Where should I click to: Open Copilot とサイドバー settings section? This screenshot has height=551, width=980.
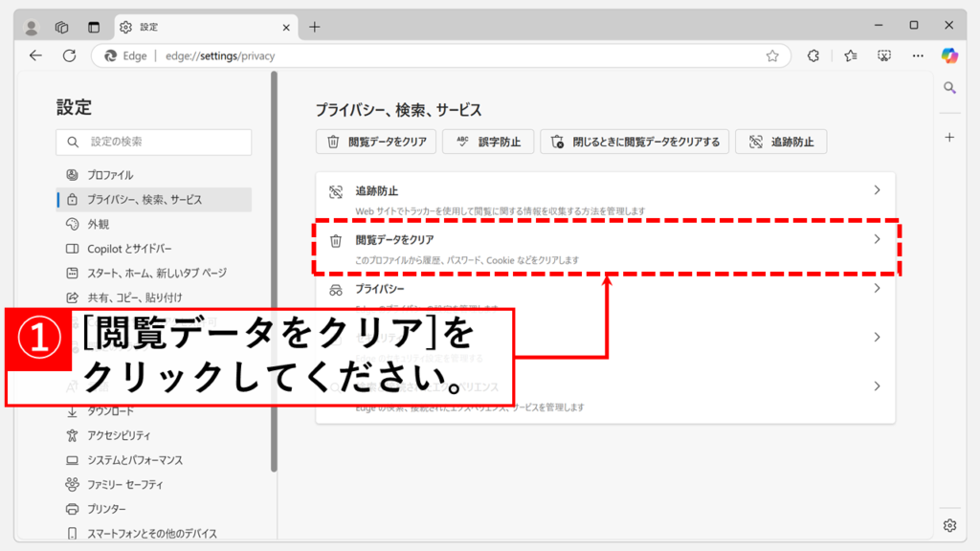click(x=129, y=249)
